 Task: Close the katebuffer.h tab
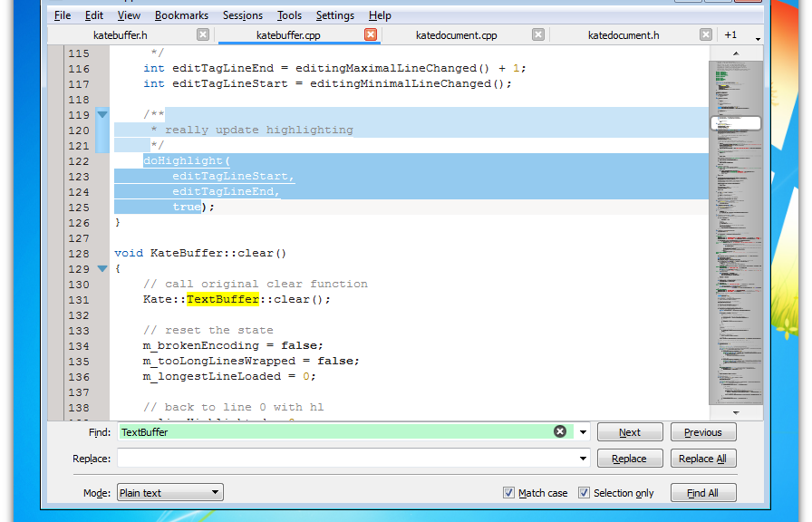coord(203,34)
